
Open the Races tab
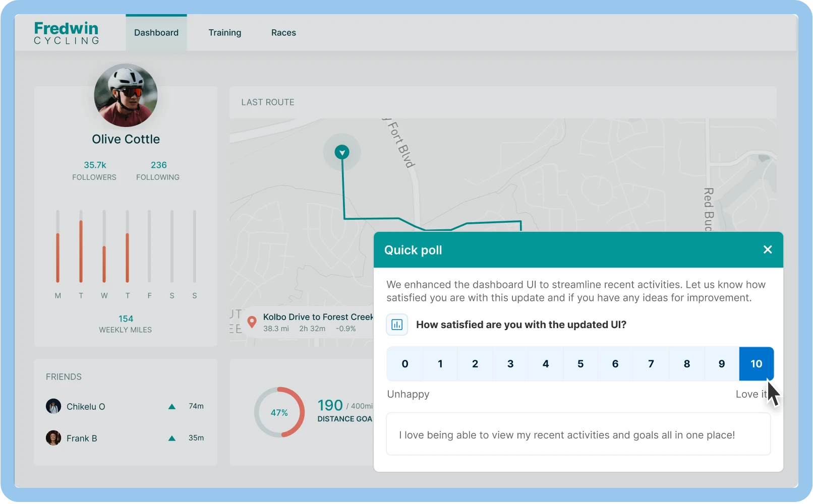coord(283,32)
